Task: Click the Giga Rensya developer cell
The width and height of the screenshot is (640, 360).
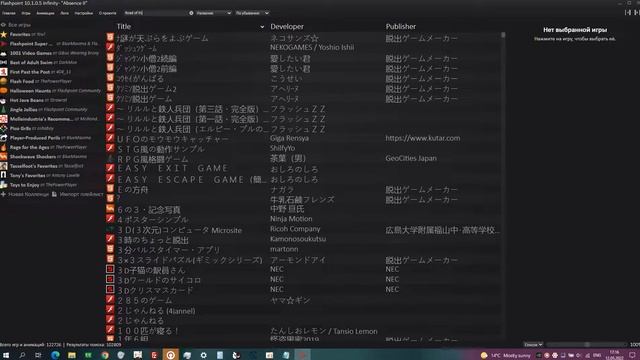Action: coord(289,138)
